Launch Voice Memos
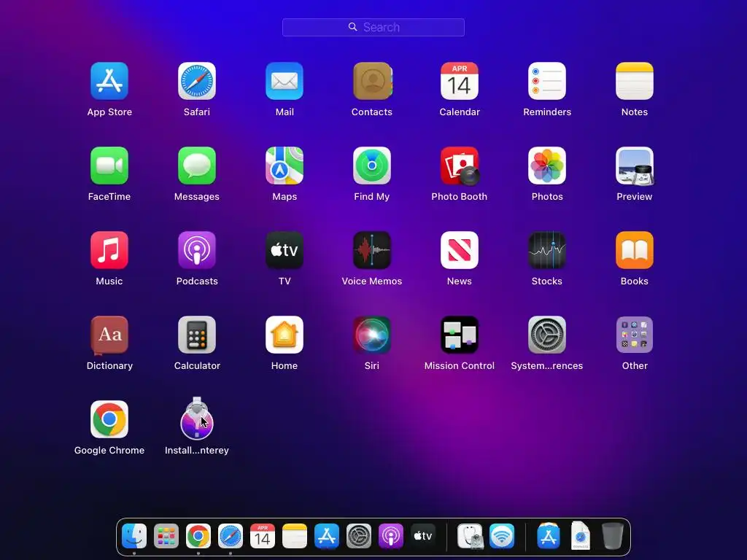The width and height of the screenshot is (747, 560). tap(372, 251)
